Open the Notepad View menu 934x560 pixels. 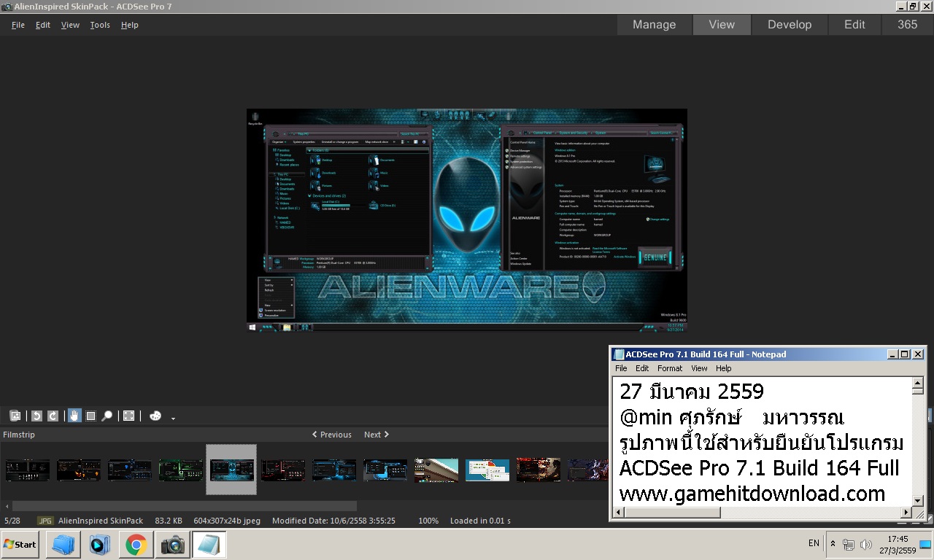click(x=699, y=368)
